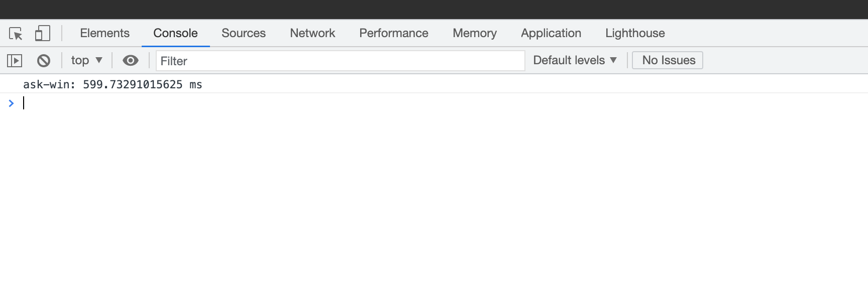The image size is (868, 290).
Task: Show the console sidebar panel
Action: point(15,61)
